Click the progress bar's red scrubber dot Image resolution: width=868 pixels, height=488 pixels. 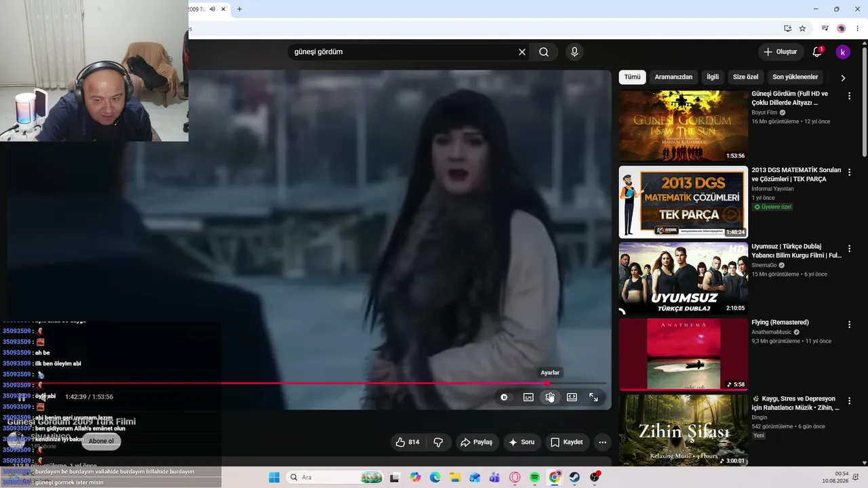(547, 384)
